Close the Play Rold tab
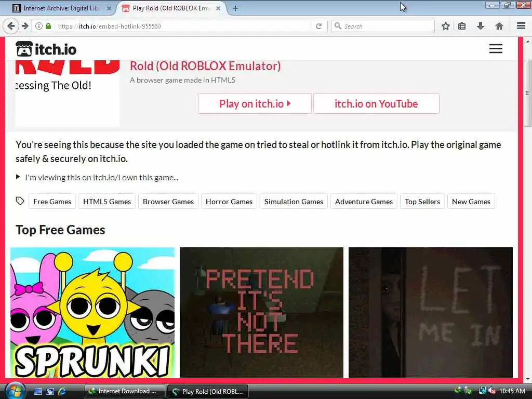 point(219,8)
